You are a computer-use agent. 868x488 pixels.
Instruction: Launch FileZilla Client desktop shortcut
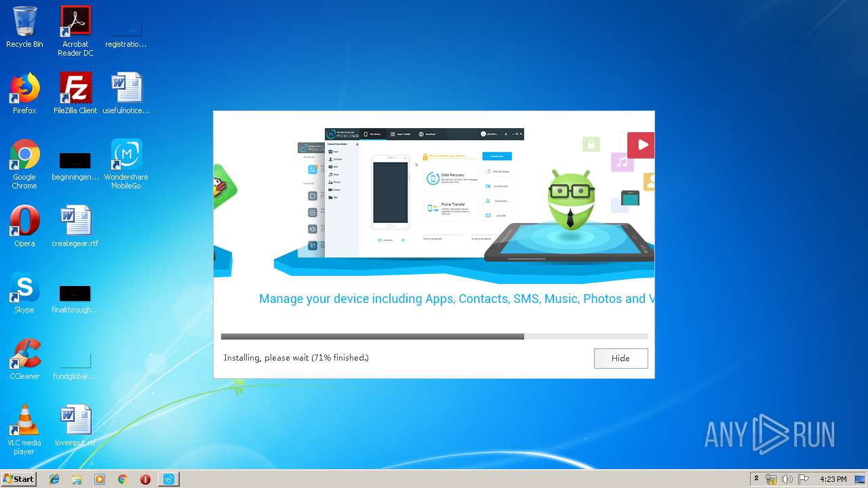coord(75,94)
